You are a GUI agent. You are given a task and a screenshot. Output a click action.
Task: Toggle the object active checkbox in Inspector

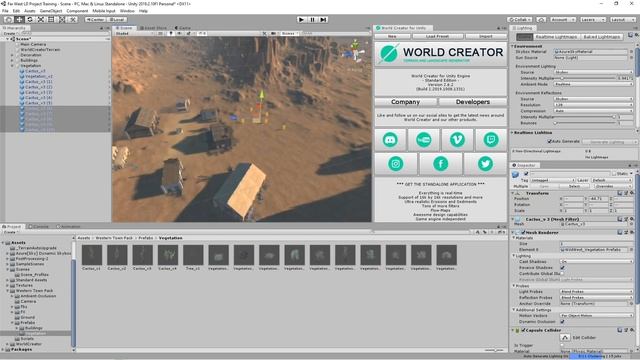tap(526, 174)
